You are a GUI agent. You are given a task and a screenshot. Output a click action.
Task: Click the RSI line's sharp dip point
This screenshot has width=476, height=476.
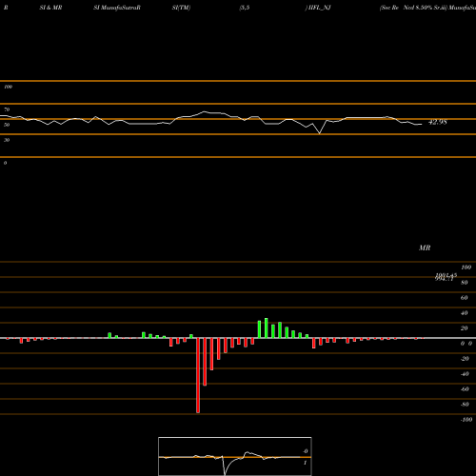pos(320,133)
